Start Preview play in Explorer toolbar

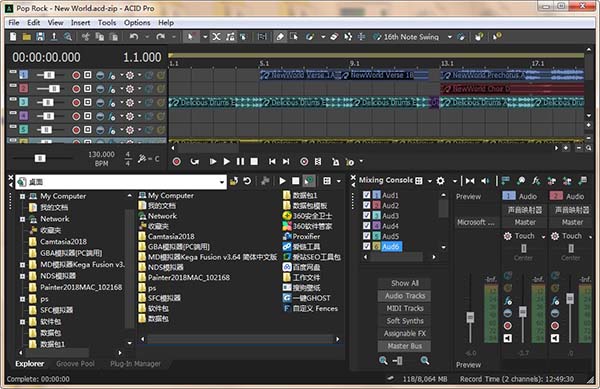point(282,181)
